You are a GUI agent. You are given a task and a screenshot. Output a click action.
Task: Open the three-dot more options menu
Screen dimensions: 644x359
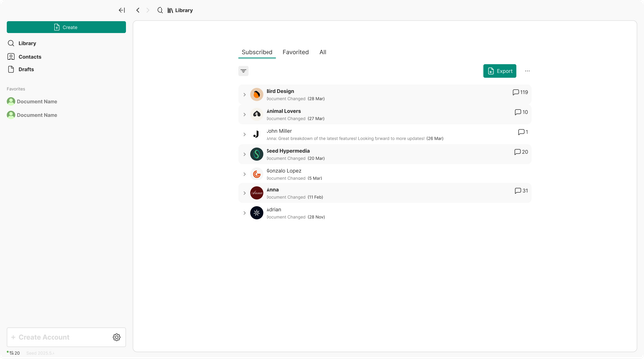pyautogui.click(x=527, y=71)
